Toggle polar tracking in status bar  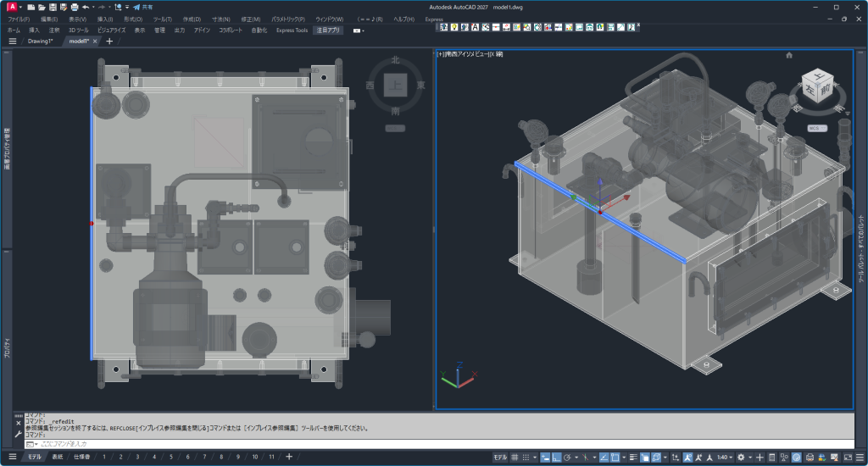click(566, 458)
